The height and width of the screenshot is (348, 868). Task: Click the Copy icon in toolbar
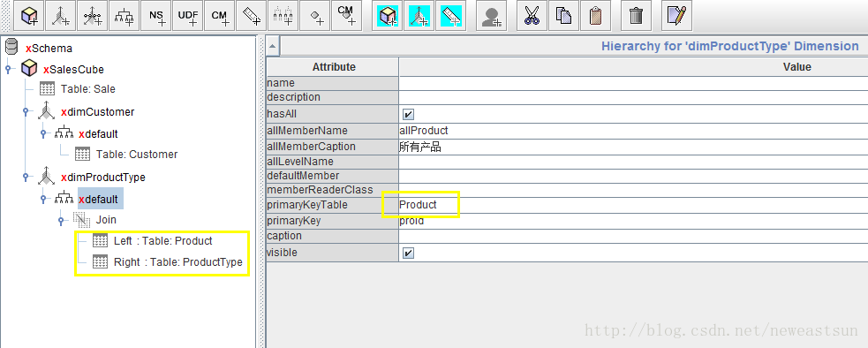(563, 16)
